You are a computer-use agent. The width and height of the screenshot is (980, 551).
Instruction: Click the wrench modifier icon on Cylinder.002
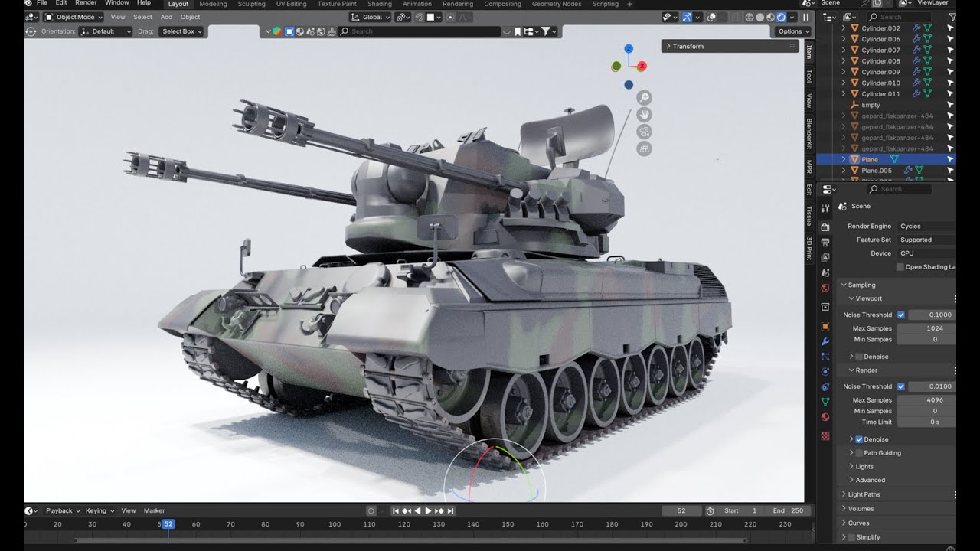click(915, 28)
